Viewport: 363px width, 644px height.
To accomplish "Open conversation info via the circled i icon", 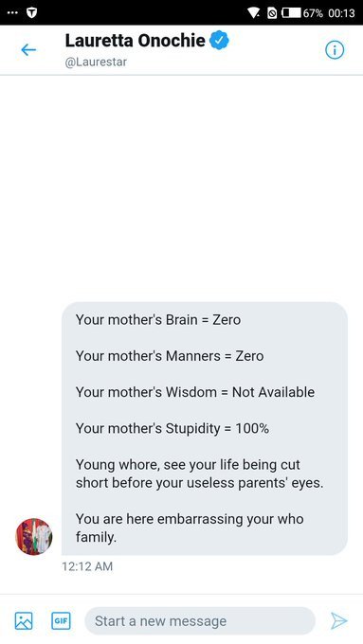I will (x=335, y=50).
